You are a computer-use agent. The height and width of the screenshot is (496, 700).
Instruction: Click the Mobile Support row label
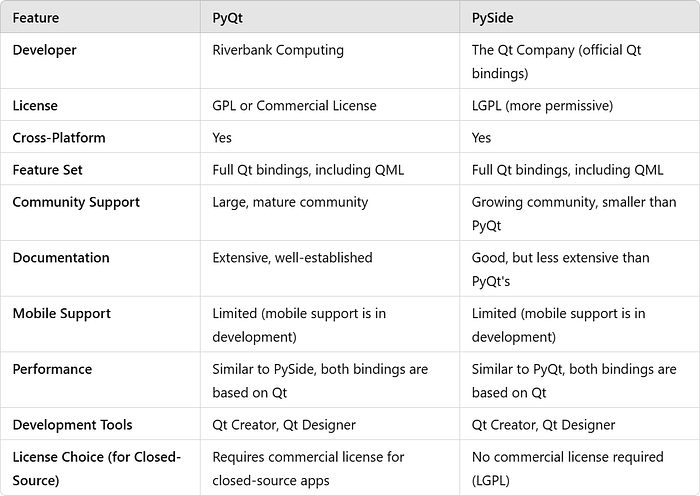[61, 313]
